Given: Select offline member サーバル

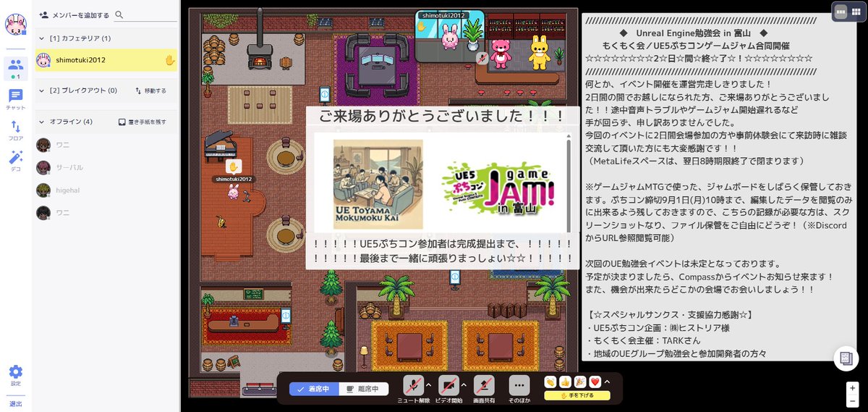Looking at the screenshot, I should coord(106,167).
